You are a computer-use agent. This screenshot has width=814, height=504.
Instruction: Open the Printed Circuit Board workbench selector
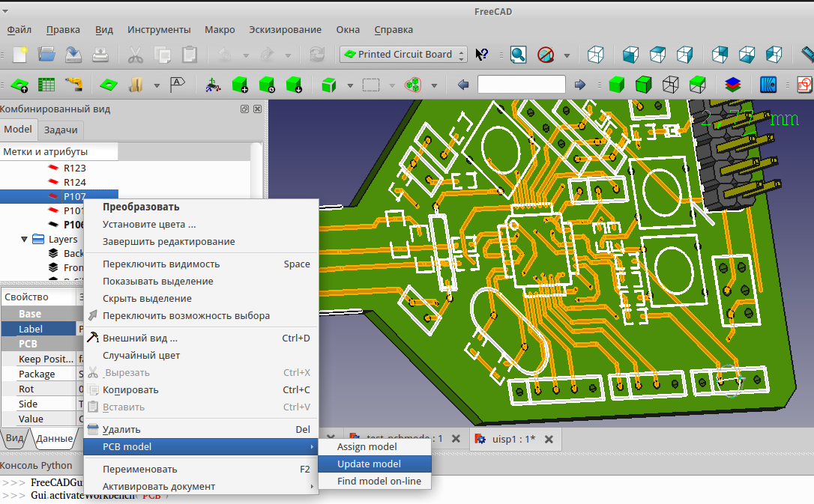pyautogui.click(x=403, y=55)
